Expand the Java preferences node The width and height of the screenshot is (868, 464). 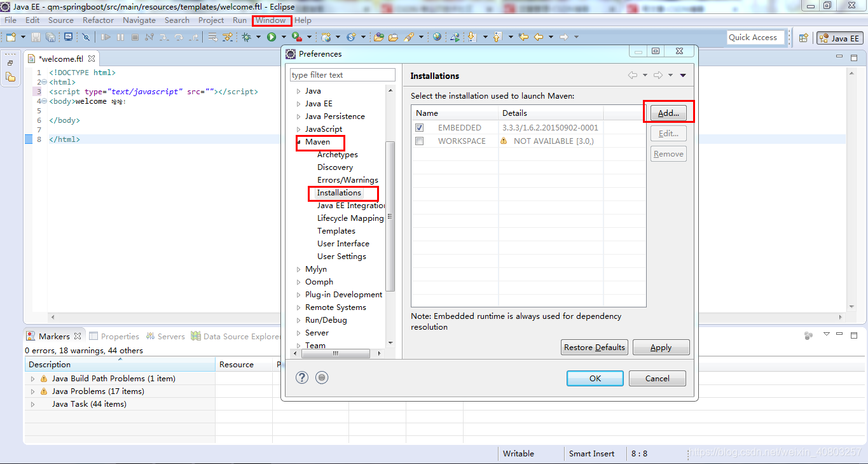tap(298, 91)
